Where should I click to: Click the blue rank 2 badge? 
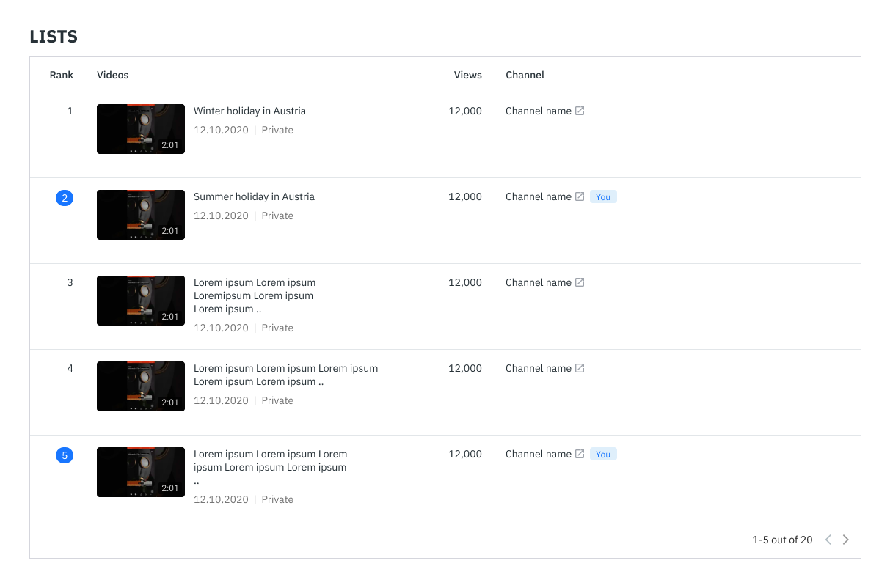65,198
